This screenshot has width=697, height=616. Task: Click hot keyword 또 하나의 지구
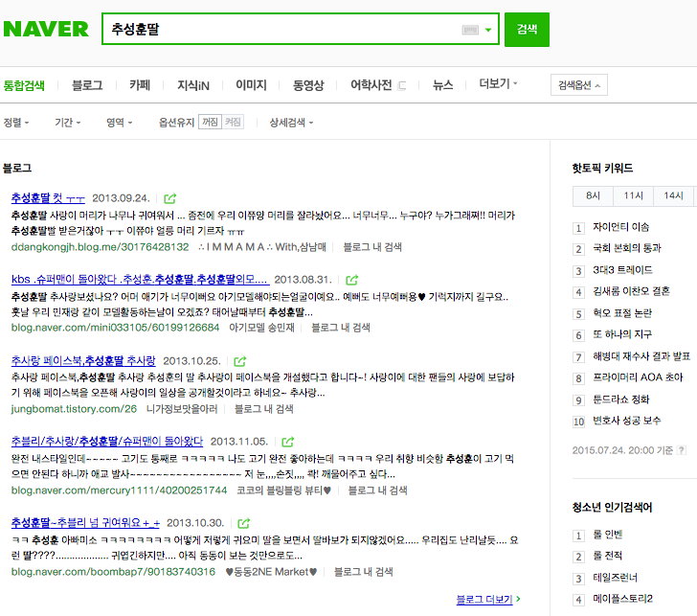click(622, 334)
